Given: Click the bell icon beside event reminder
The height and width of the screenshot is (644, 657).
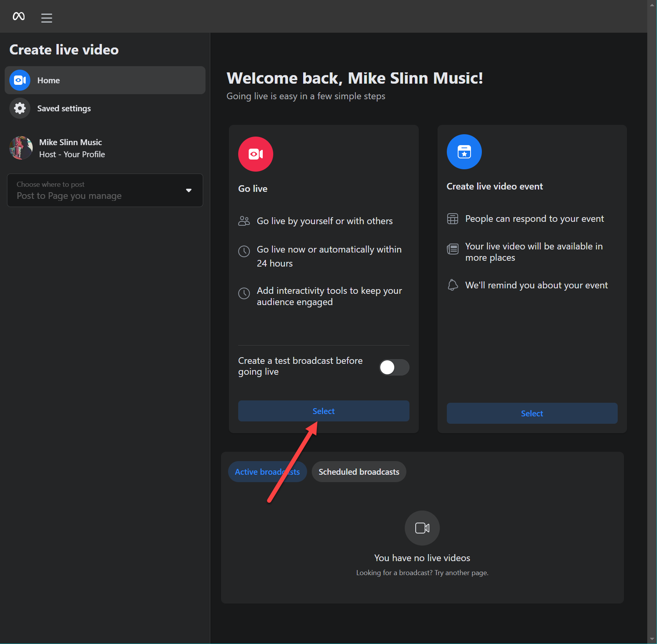Looking at the screenshot, I should pyautogui.click(x=453, y=285).
